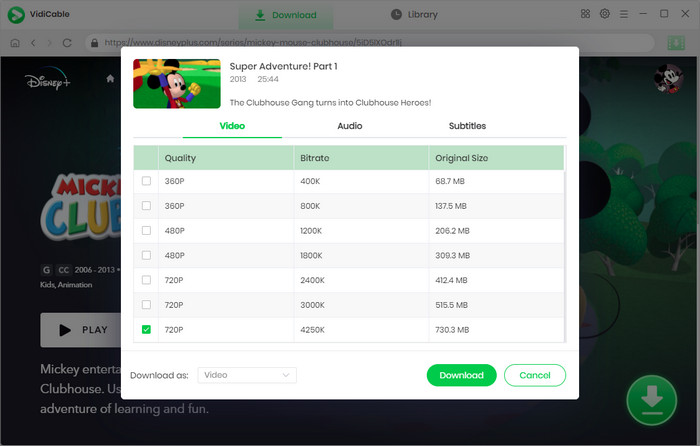Minimize the VidiCable window
The height and width of the screenshot is (446, 700).
643,14
